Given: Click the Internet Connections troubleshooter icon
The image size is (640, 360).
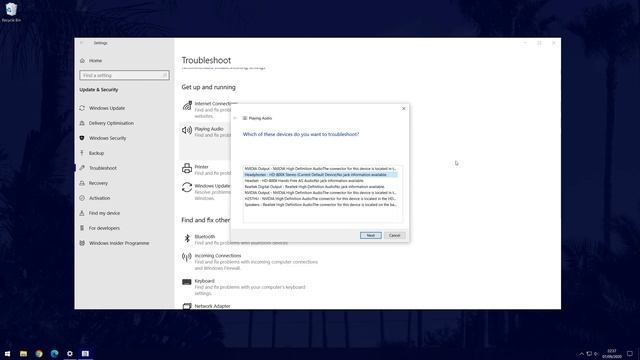Looking at the screenshot, I should tap(187, 106).
